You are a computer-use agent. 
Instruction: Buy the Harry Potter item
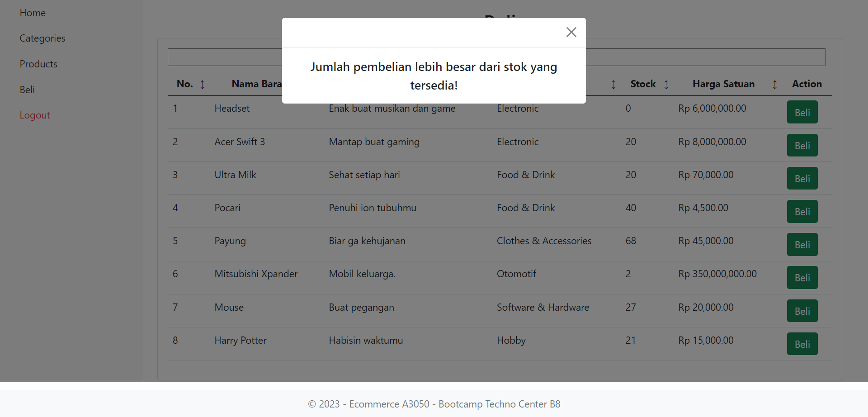point(802,344)
